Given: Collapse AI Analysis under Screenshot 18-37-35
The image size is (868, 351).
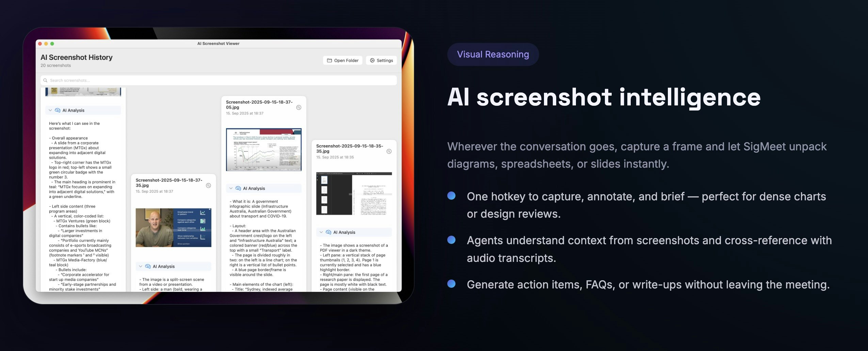Looking at the screenshot, I should pyautogui.click(x=141, y=266).
